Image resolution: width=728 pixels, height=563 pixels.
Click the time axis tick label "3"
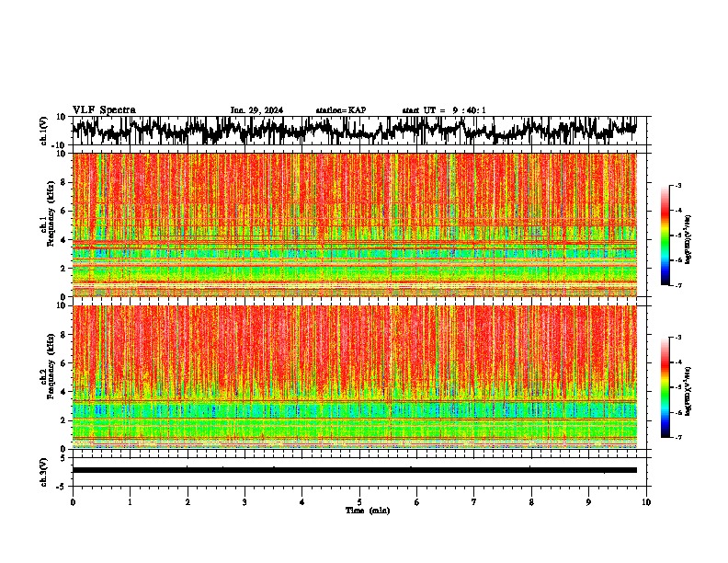[x=245, y=502]
